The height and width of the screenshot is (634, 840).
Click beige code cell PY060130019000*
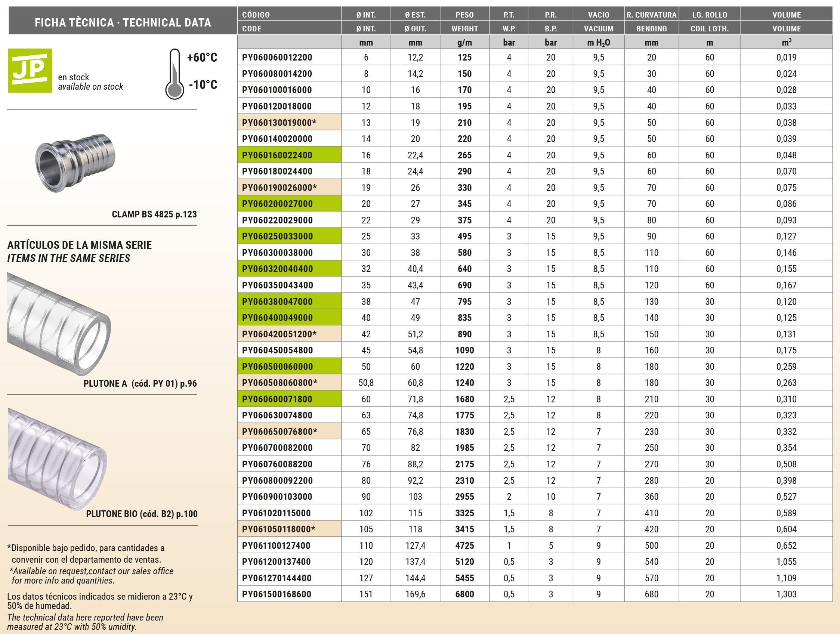coord(279,123)
